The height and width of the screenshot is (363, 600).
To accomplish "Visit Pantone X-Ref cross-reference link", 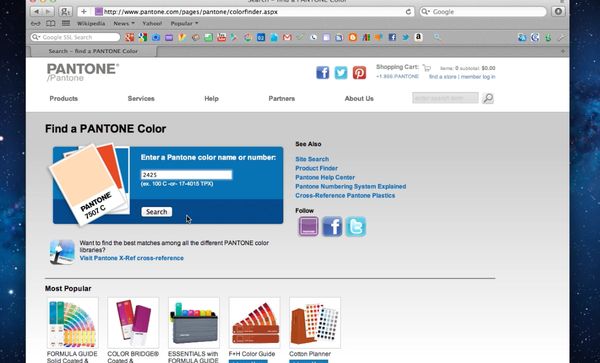I will pyautogui.click(x=132, y=258).
